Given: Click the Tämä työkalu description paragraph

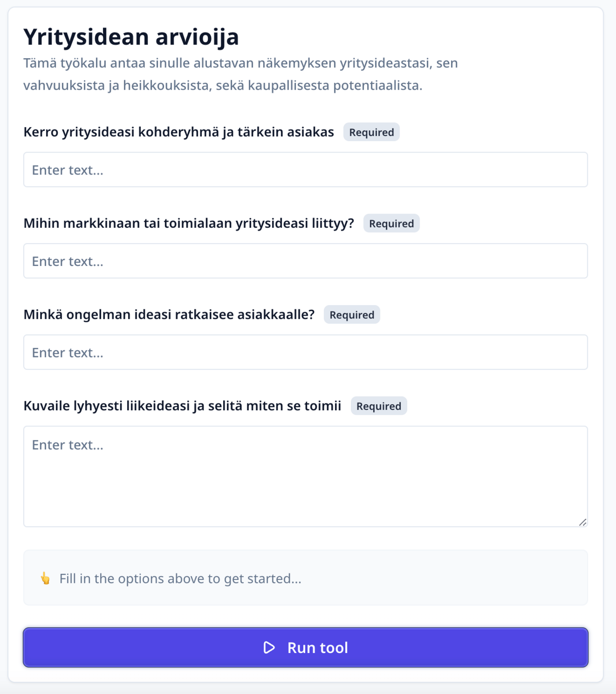Looking at the screenshot, I should (241, 74).
